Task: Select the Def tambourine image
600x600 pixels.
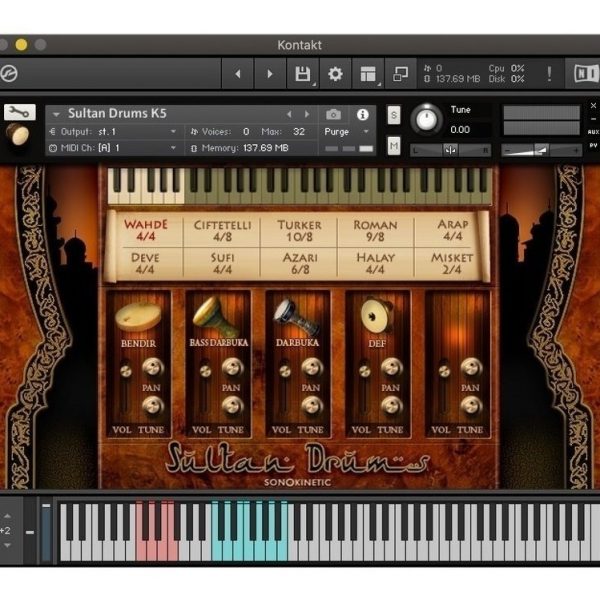Action: (376, 316)
